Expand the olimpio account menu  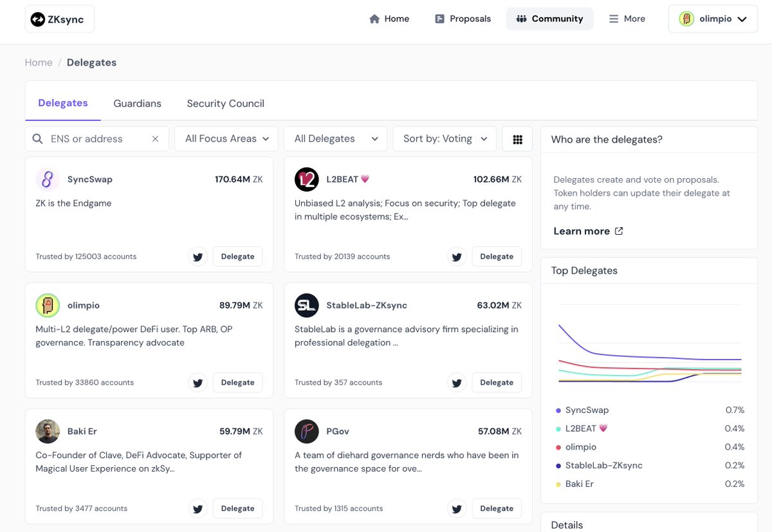tap(713, 19)
